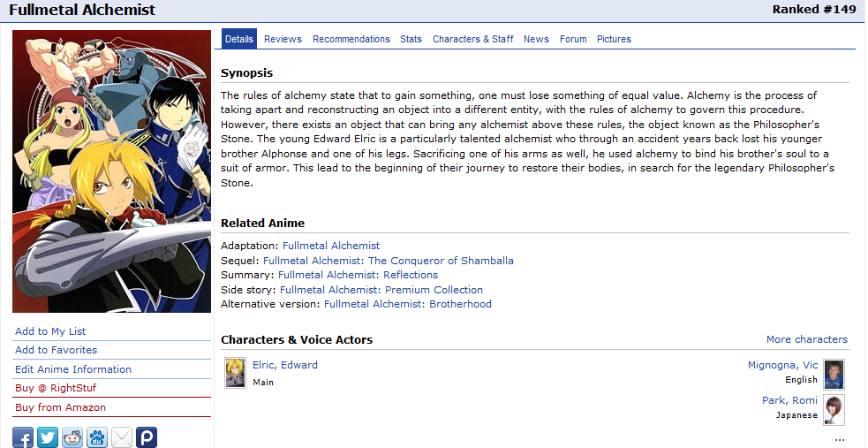Share the page on Twitter

(x=48, y=437)
